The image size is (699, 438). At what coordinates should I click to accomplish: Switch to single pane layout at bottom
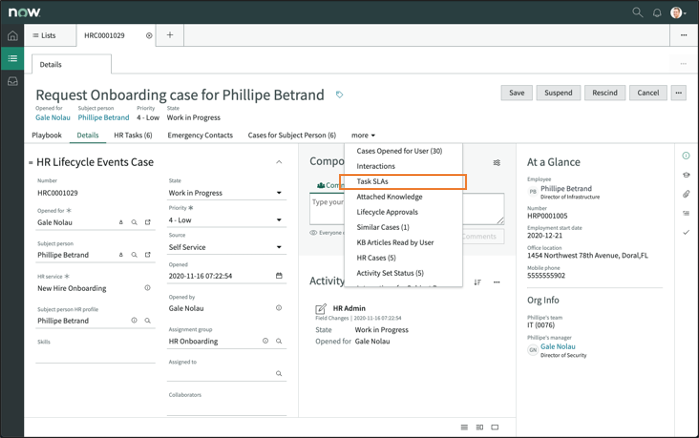point(495,427)
